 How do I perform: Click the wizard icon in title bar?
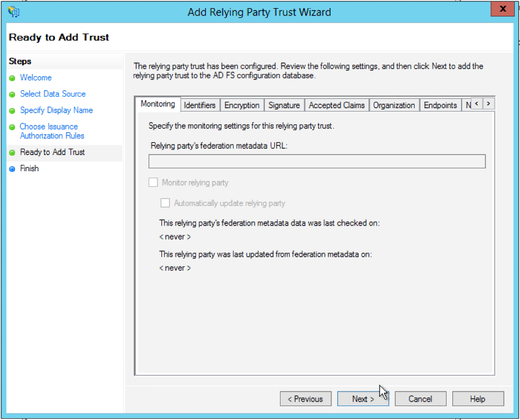tap(14, 11)
